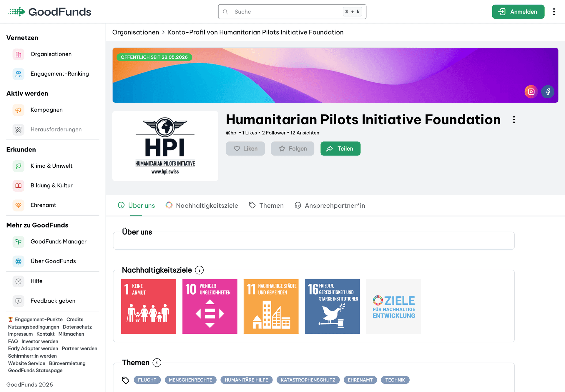
Task: Select SDG 11 Nachhaltige Städte tile
Action: click(x=271, y=306)
